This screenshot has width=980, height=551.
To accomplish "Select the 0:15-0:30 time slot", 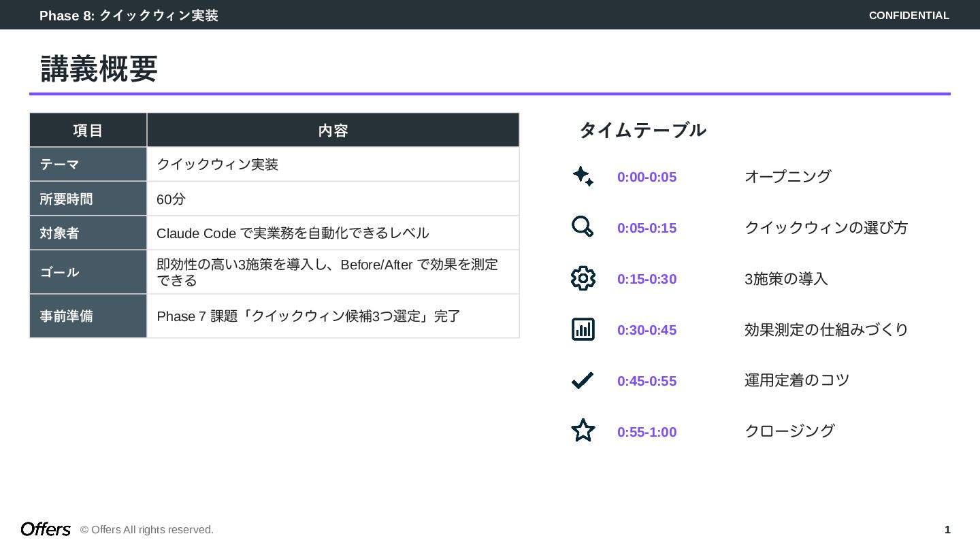I will (647, 280).
